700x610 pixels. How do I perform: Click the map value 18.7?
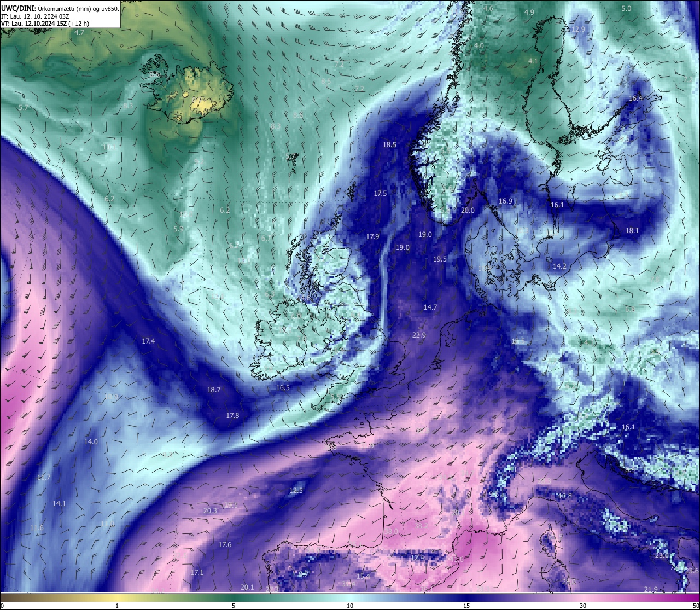point(214,390)
